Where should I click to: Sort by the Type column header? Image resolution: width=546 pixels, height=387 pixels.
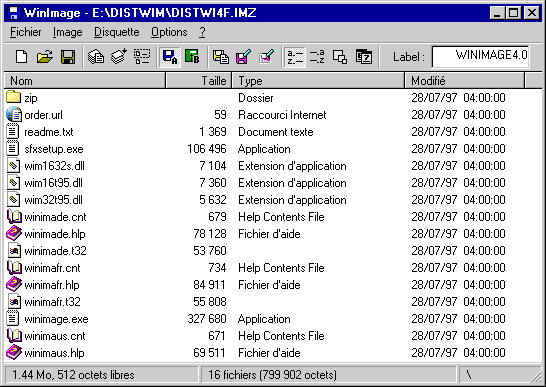pos(318,81)
